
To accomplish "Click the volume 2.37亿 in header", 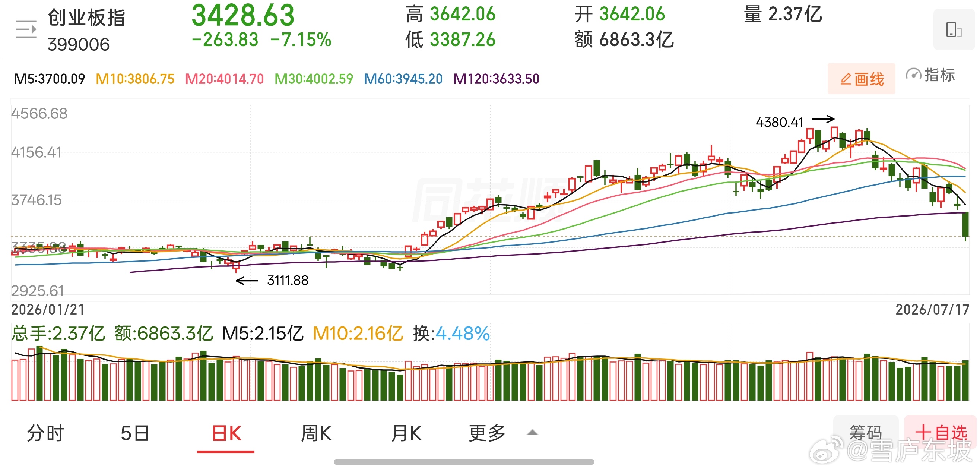I will click(795, 14).
